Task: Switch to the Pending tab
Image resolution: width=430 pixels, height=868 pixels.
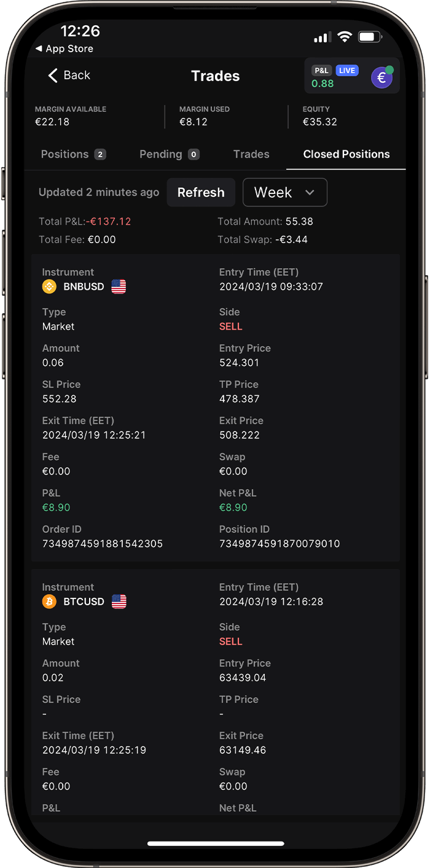Action: [x=169, y=154]
